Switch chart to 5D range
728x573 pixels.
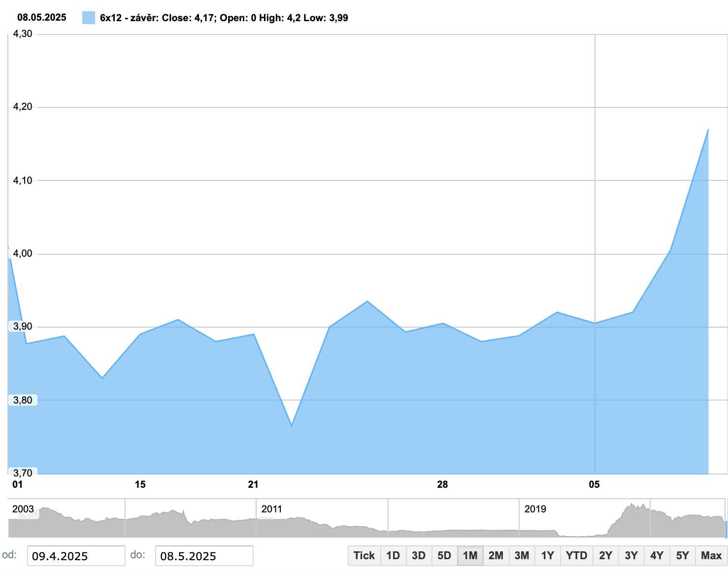click(444, 555)
